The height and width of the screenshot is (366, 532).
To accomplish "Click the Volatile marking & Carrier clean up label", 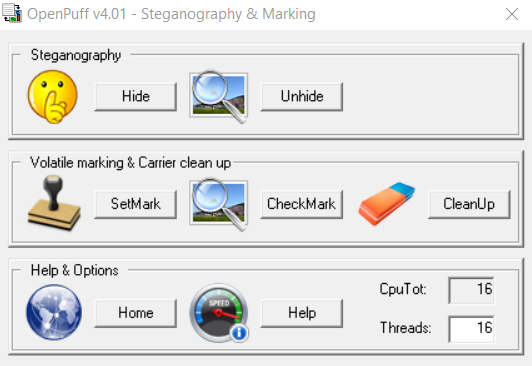I will tap(131, 163).
